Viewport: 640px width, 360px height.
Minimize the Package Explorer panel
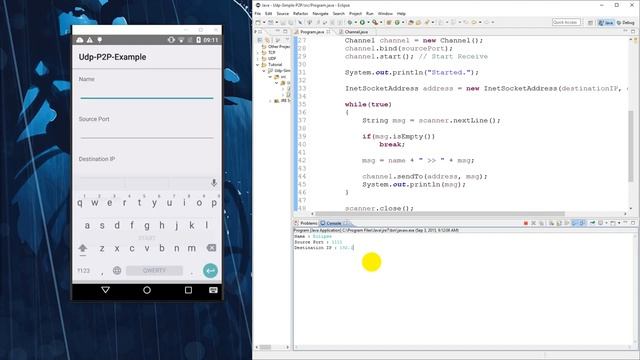tap(278, 31)
